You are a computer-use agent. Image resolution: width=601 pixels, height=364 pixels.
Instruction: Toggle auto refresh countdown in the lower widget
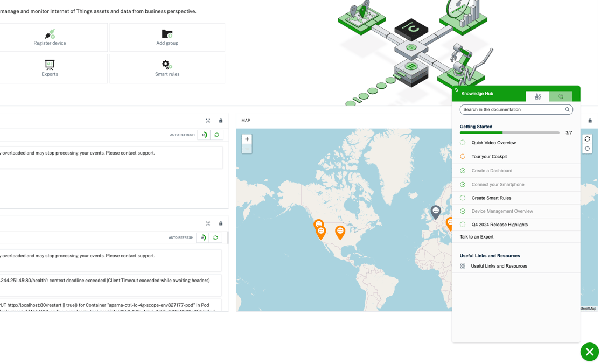202,237
